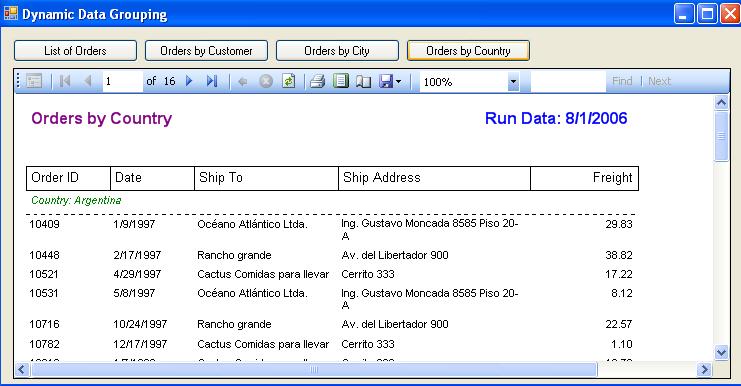The image size is (741, 386).
Task: Go to first page of report
Action: pyautogui.click(x=65, y=81)
